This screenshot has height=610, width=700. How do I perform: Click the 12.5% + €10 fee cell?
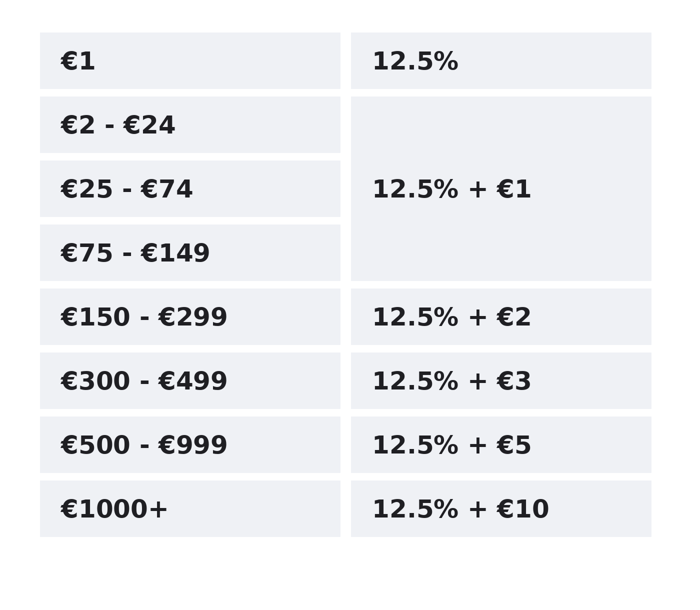click(501, 509)
